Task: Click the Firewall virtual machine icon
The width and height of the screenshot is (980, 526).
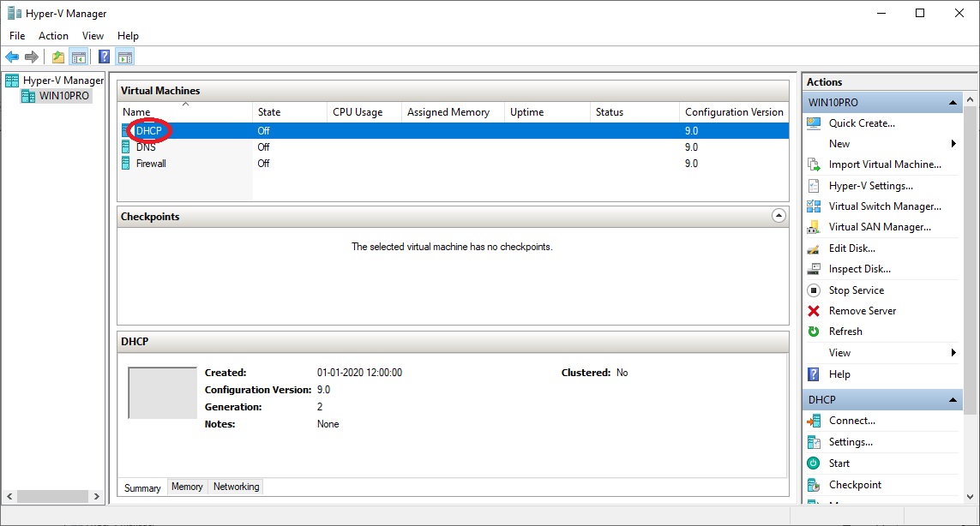Action: (126, 164)
